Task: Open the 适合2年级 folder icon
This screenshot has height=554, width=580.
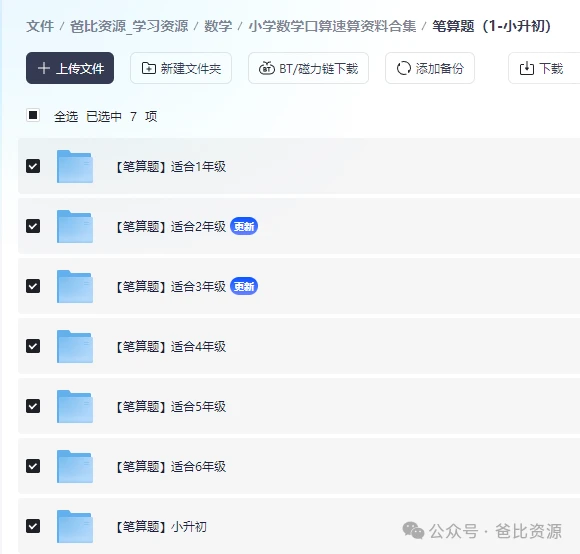Action: click(75, 226)
